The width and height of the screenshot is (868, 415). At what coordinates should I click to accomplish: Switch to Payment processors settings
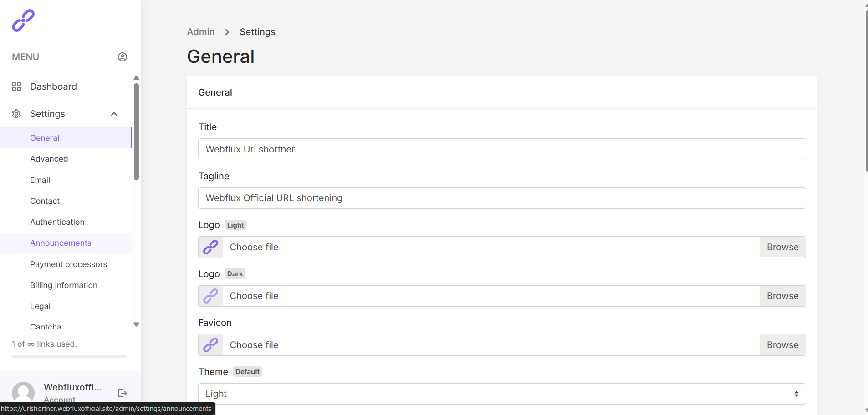(x=68, y=264)
